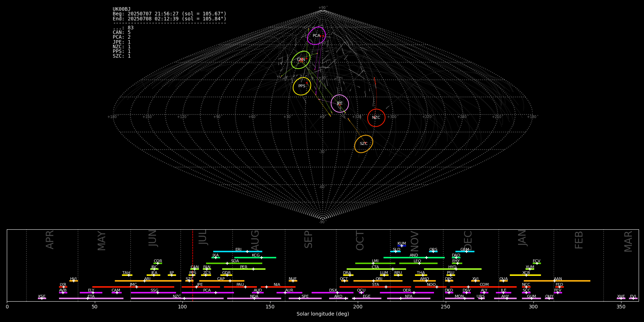Select the HYD shower bar in timeline
Screen dimensions: 644x322
(x=453, y=269)
